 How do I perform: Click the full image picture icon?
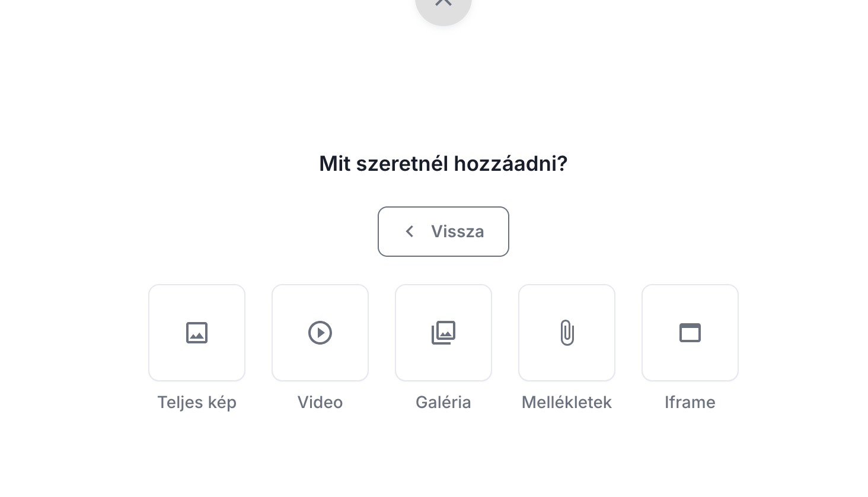(x=197, y=333)
